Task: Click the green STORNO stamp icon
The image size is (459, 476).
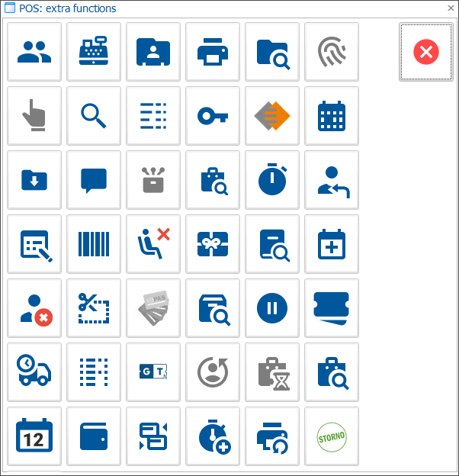Action: [332, 436]
